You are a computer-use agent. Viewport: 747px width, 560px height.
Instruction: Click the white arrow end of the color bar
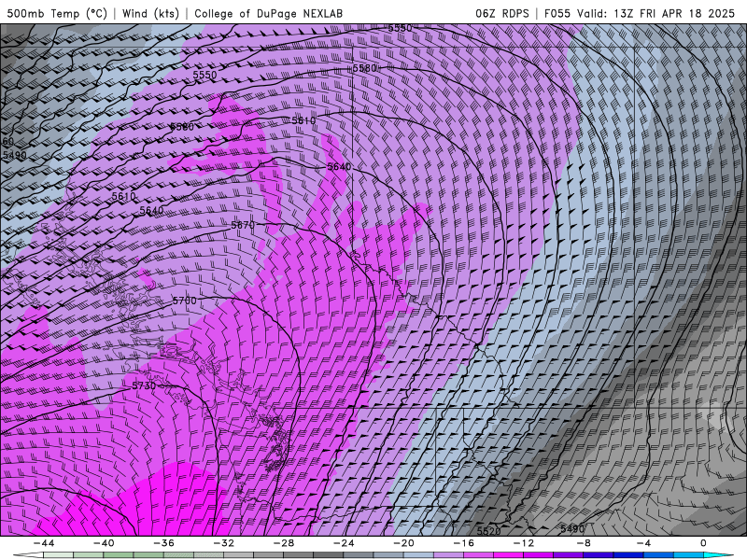28,555
